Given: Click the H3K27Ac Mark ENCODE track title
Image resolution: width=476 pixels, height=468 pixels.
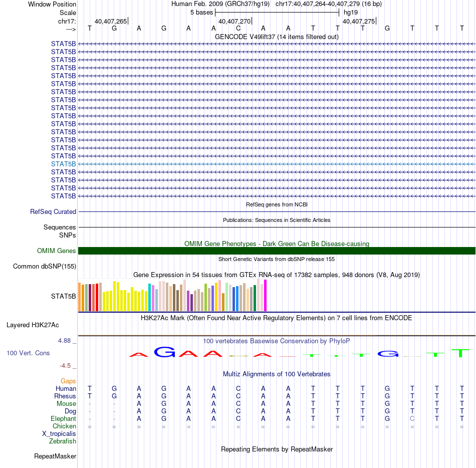Looking at the screenshot, I should pos(277,318).
